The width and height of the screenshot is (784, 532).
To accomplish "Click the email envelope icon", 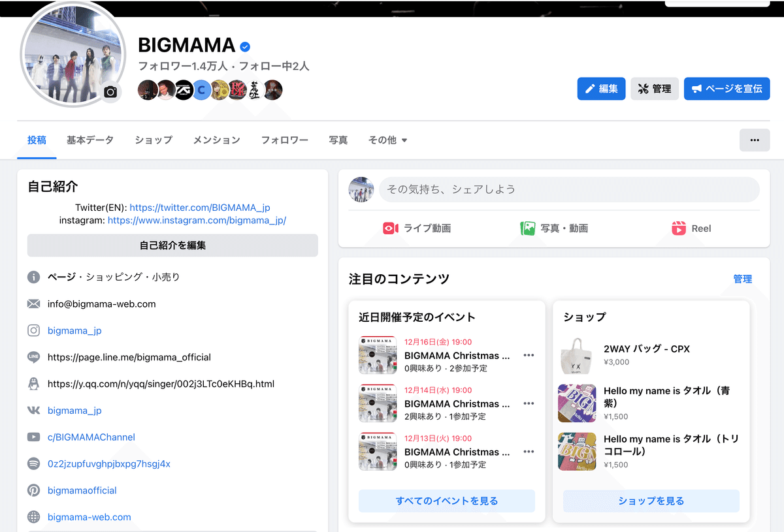I will [33, 304].
